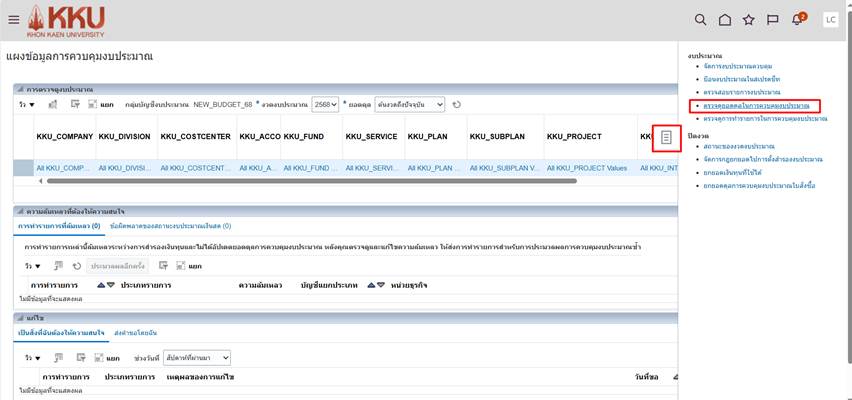The image size is (852, 400).
Task: Click the KKU_COSTCENTER column header
Action: pos(197,137)
